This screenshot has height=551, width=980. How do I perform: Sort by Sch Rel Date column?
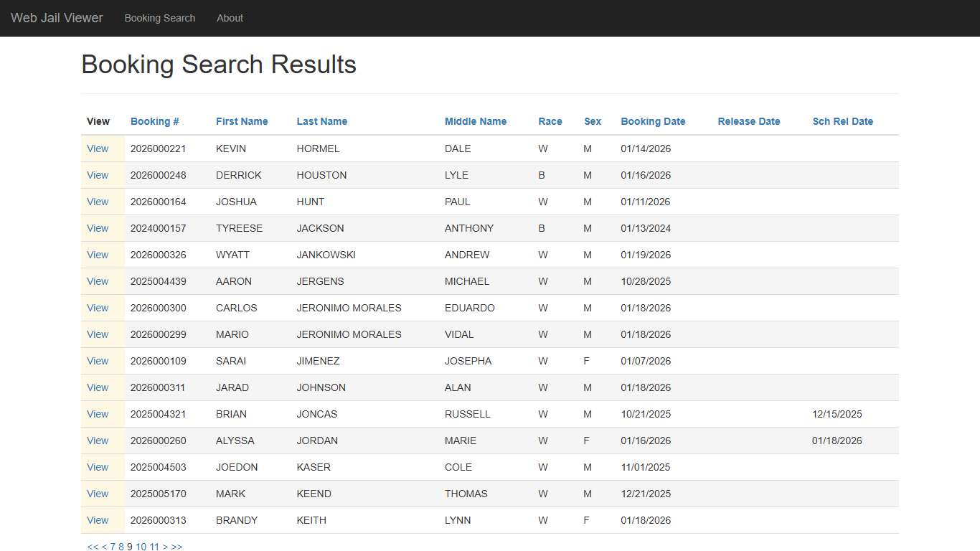pyautogui.click(x=843, y=121)
